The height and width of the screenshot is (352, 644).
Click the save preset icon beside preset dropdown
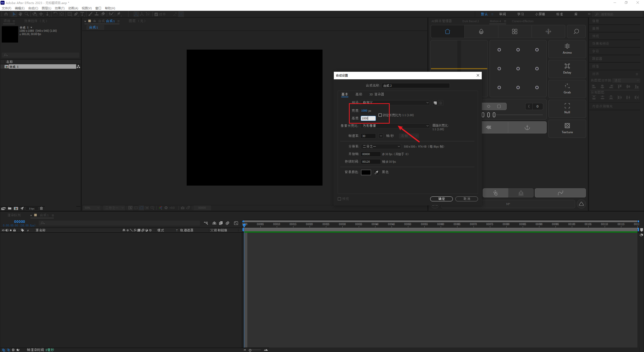tap(435, 103)
